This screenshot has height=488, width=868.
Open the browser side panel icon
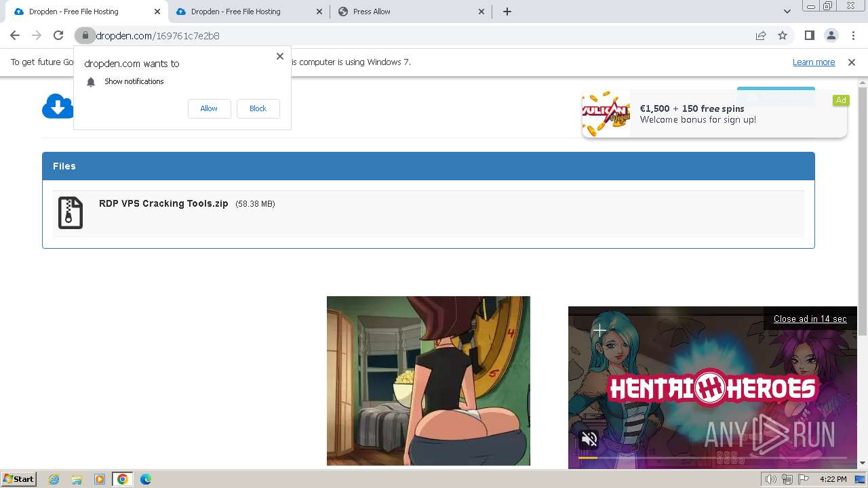tap(809, 35)
